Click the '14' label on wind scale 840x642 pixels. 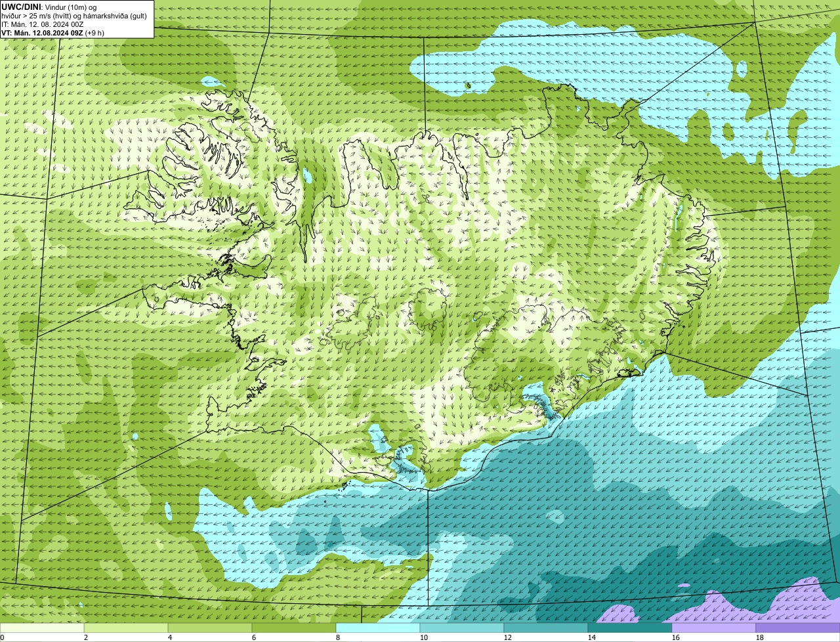click(592, 637)
